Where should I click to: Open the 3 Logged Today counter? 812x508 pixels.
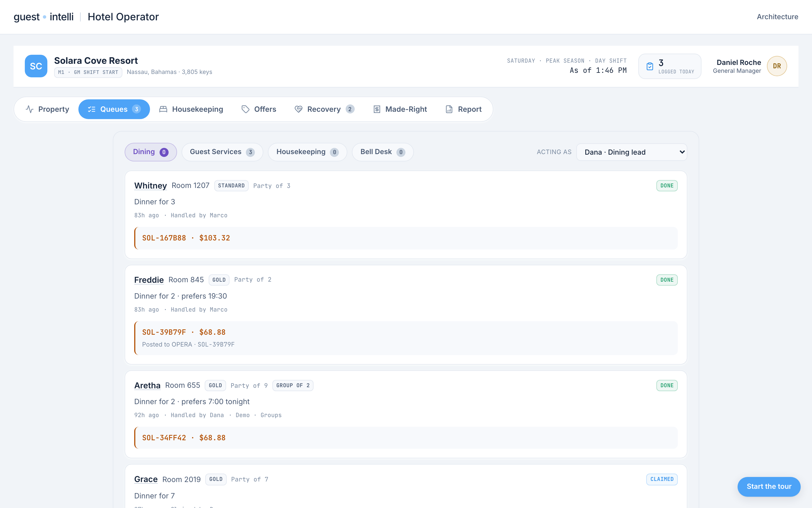click(x=669, y=66)
